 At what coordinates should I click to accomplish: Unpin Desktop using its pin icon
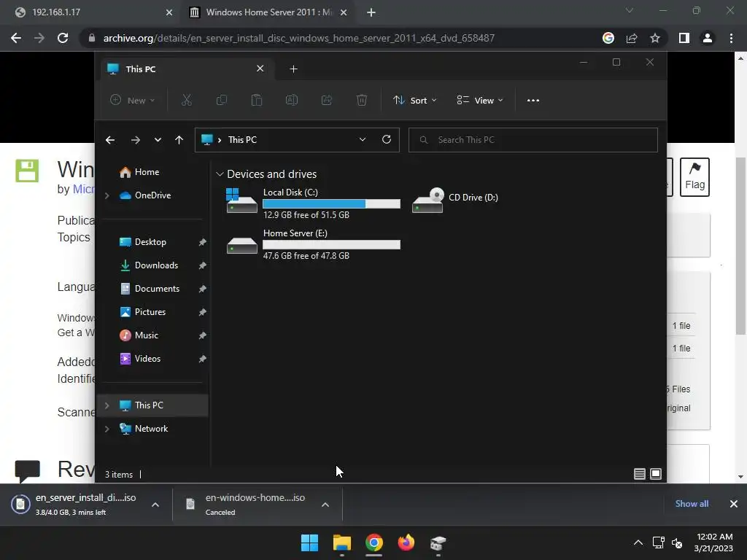[x=203, y=242]
